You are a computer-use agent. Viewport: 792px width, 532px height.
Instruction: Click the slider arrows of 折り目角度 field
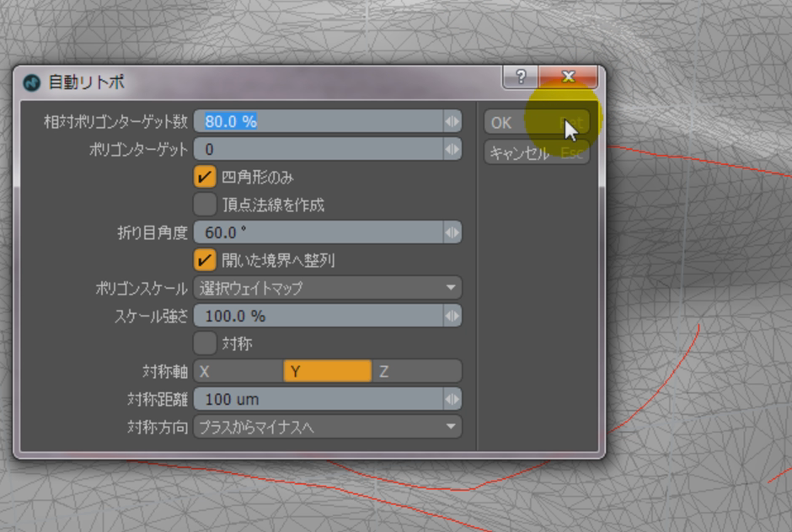452,232
